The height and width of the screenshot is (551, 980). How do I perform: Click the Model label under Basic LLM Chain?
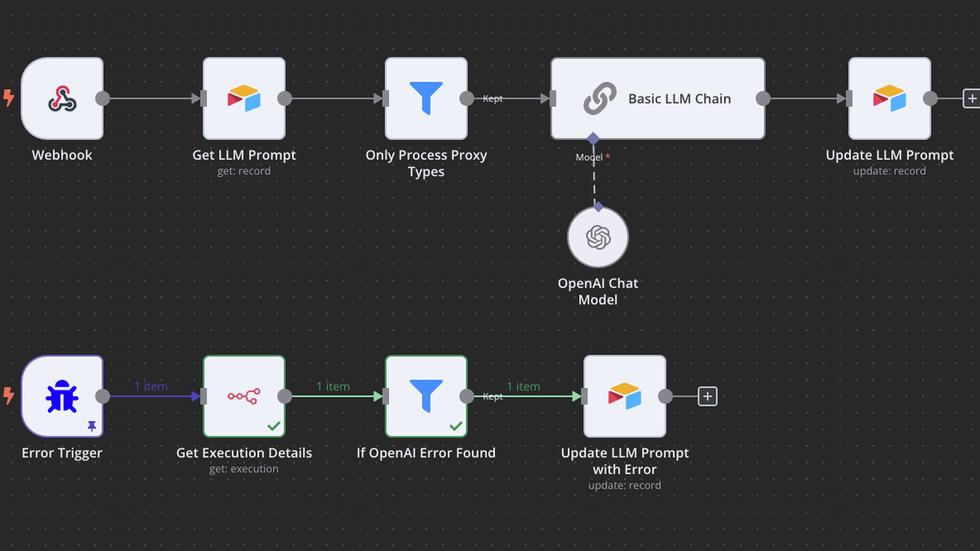pyautogui.click(x=589, y=158)
